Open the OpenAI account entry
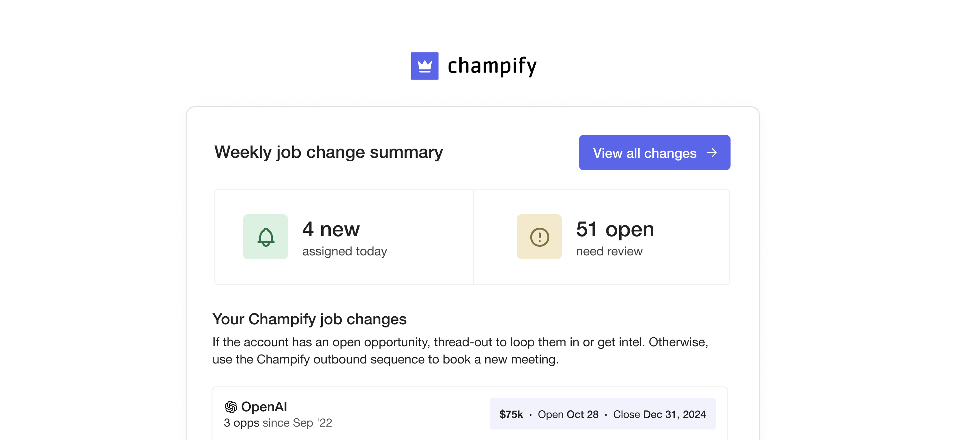The image size is (980, 440). click(x=265, y=406)
